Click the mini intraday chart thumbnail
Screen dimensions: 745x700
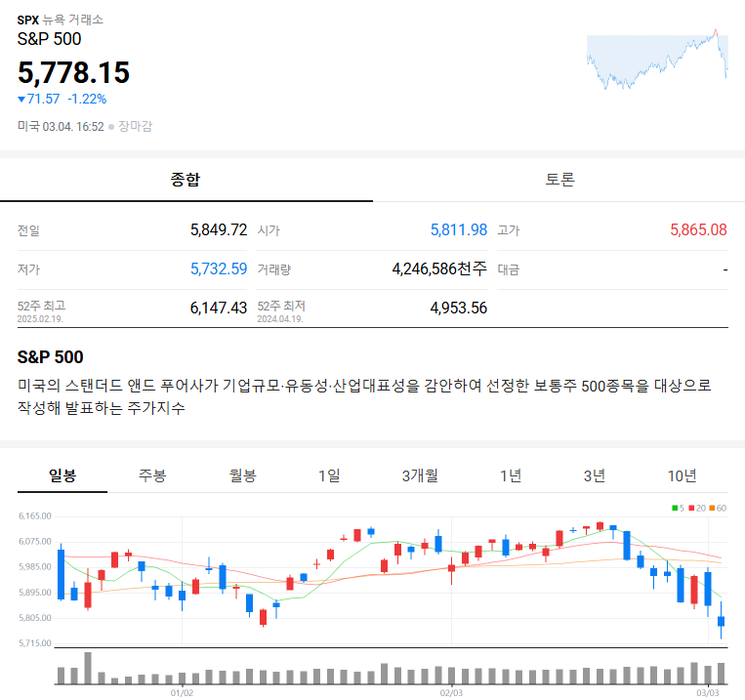point(657,59)
